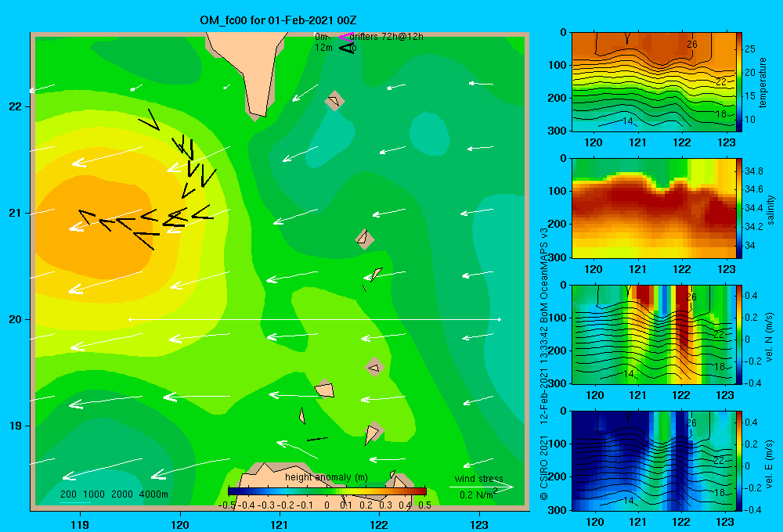
Task: Click the 'height anomaly (m)' label
Action: click(x=327, y=477)
